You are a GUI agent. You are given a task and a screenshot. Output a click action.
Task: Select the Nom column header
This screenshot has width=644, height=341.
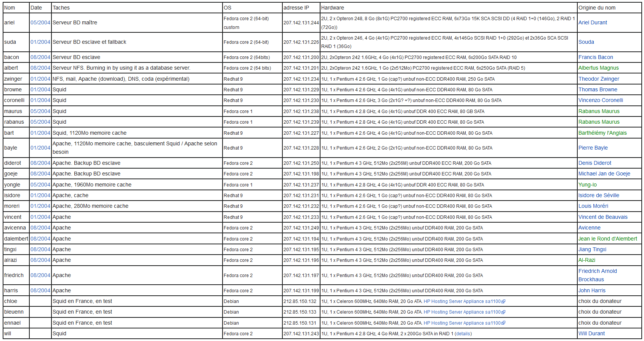point(16,8)
